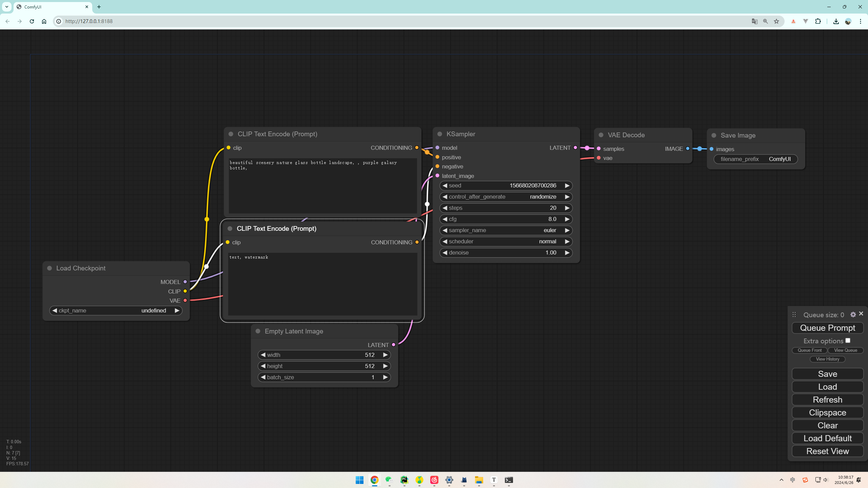Close the queue menu panel
Viewport: 868px width, 488px height.
point(861,314)
